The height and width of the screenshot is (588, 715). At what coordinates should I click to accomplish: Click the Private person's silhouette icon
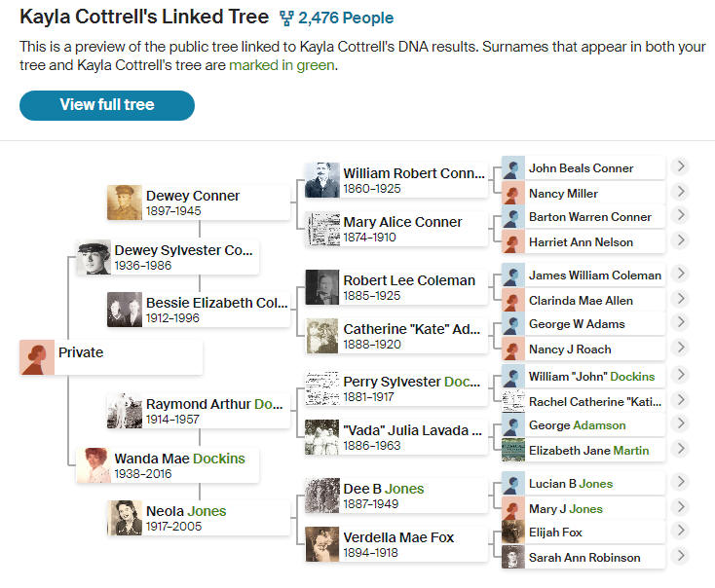pyautogui.click(x=37, y=357)
